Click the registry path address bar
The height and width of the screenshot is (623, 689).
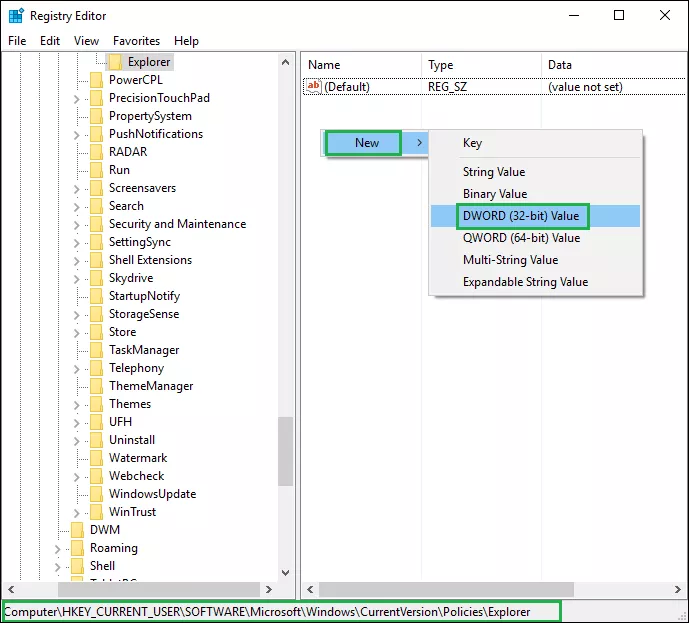click(x=281, y=612)
